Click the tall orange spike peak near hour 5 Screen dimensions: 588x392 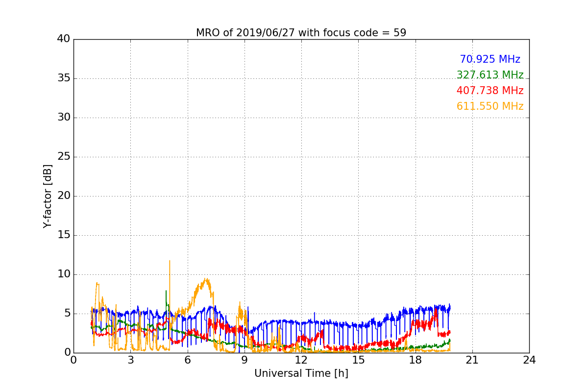pos(170,261)
